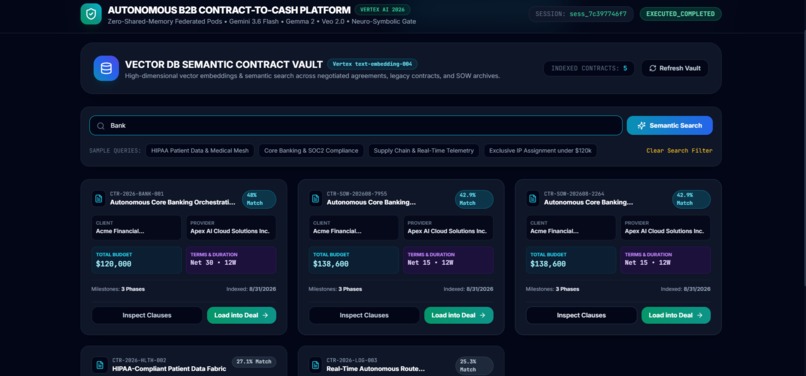Choose Exclusive IP Assignment under $120k query

coord(540,151)
